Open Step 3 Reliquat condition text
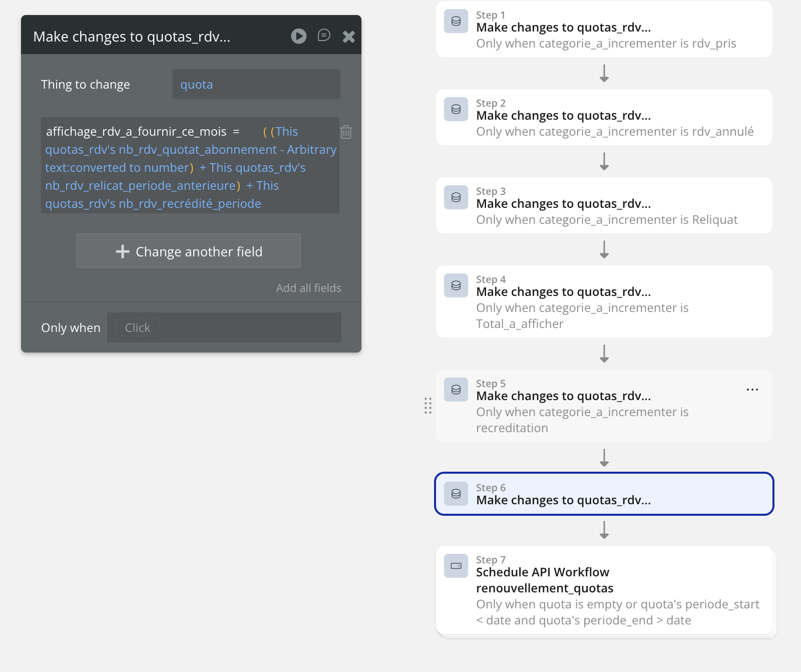Screen dimensions: 801x672 607,220
